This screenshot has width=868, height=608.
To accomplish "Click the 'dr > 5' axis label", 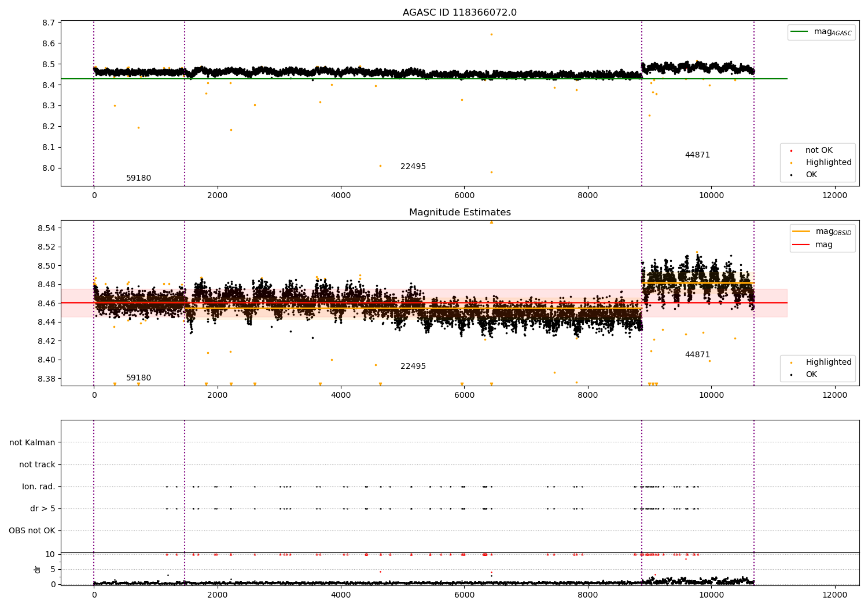I will tap(43, 509).
